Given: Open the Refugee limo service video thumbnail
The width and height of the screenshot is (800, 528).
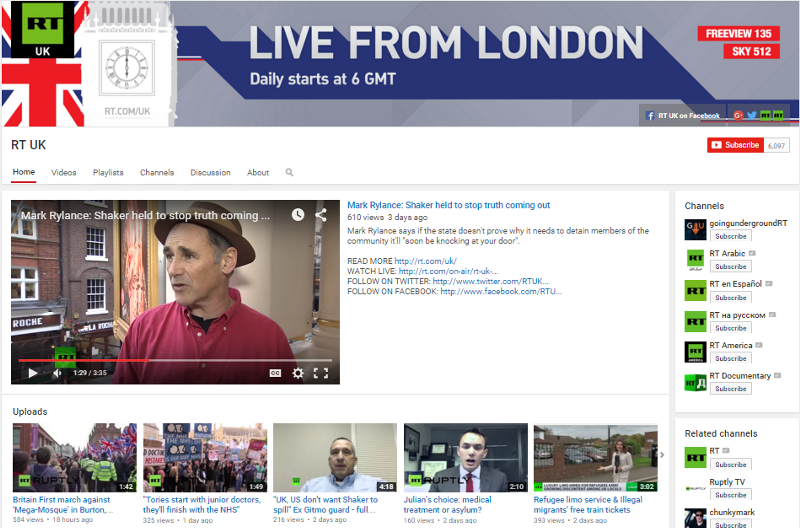Looking at the screenshot, I should (596, 457).
